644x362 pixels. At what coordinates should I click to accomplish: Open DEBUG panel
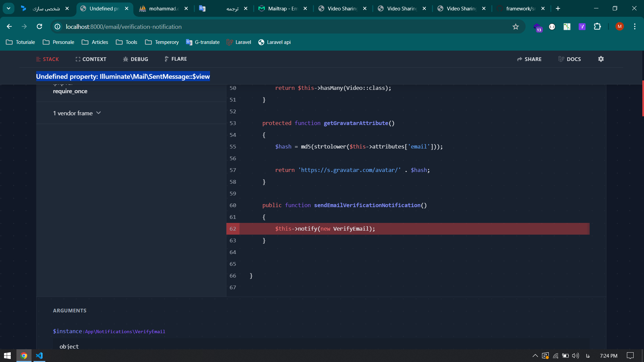139,59
